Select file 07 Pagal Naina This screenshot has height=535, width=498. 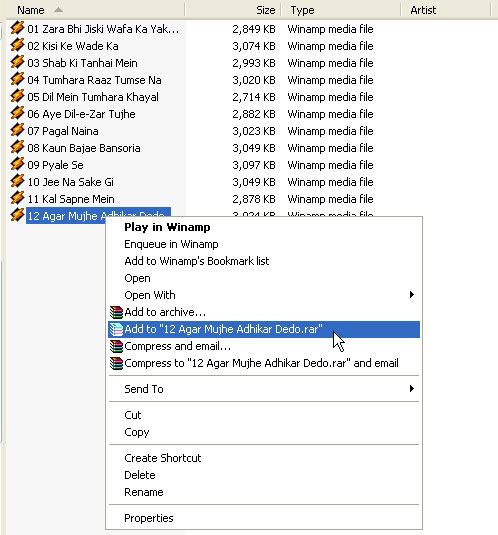[63, 131]
